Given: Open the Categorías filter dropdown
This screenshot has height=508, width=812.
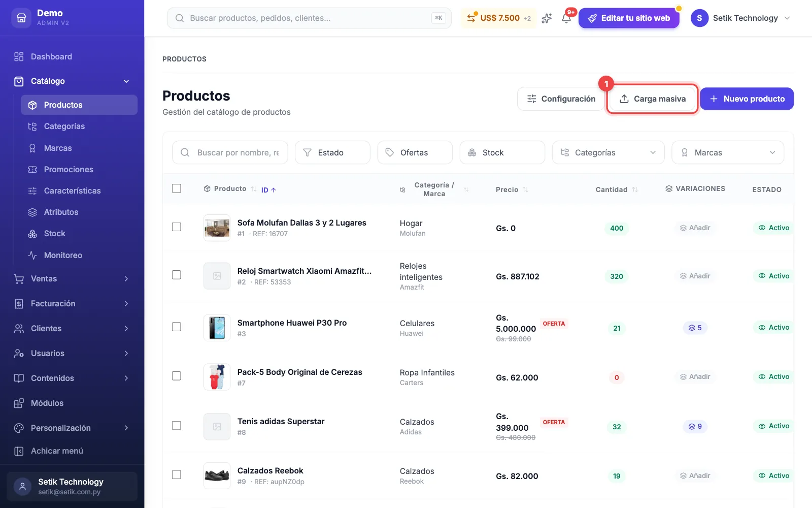Looking at the screenshot, I should (608, 152).
